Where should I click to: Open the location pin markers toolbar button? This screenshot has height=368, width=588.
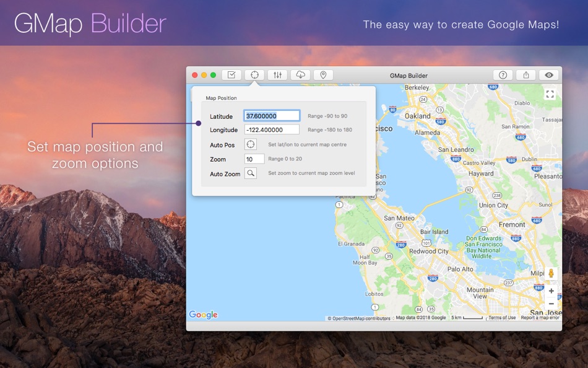coord(323,75)
